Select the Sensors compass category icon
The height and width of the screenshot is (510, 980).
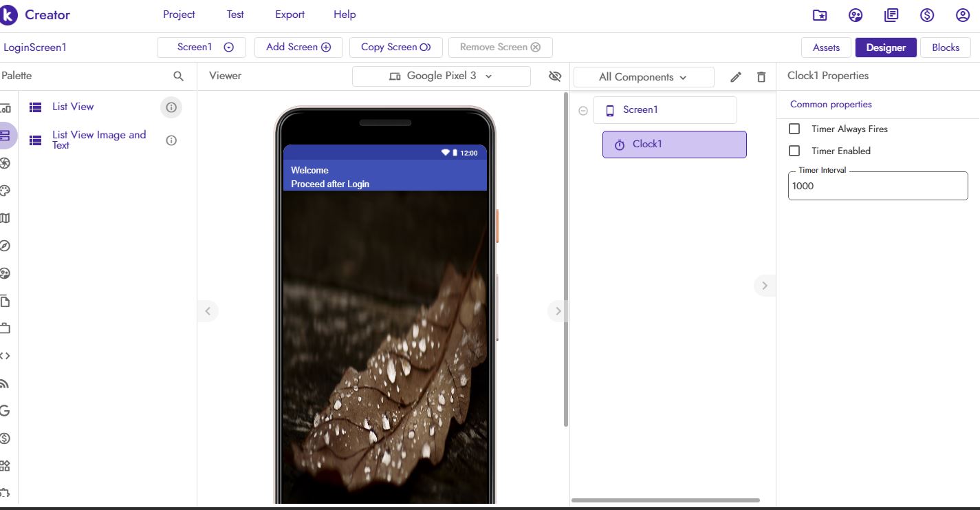[x=6, y=246]
